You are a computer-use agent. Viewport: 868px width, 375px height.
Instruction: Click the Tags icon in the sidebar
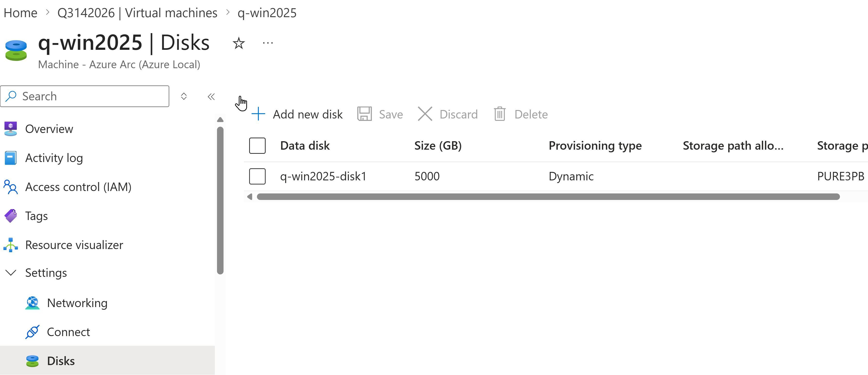pos(10,216)
